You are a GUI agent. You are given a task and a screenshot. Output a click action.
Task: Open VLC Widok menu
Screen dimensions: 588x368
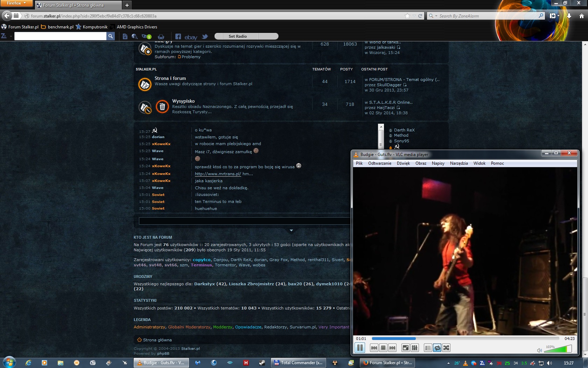[479, 163]
